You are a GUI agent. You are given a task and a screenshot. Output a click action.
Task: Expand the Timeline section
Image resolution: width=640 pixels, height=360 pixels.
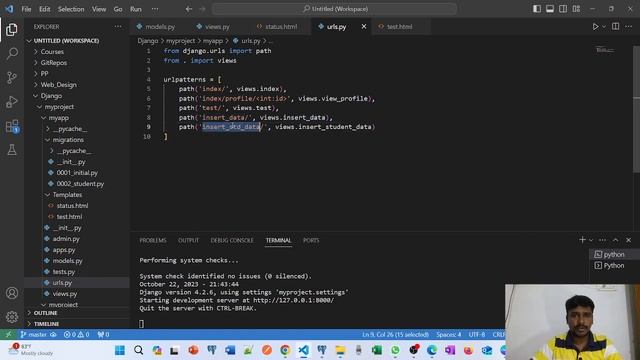click(46, 324)
